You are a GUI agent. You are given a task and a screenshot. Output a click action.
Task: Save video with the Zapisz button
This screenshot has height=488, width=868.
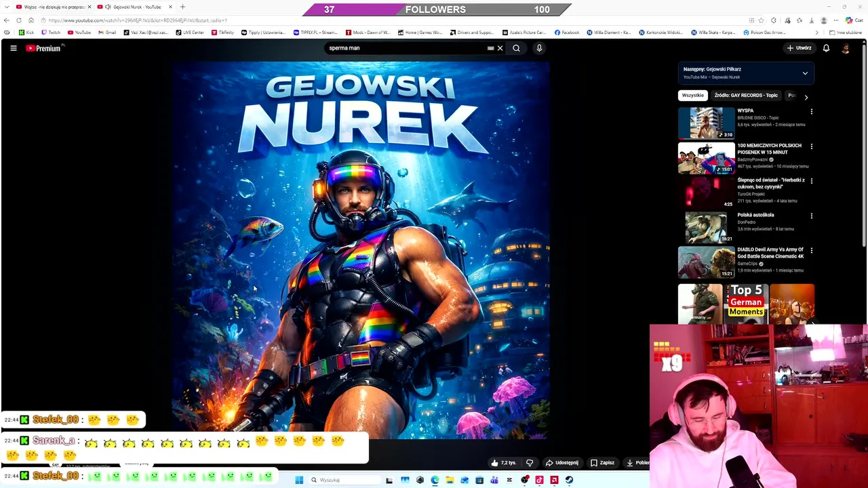click(602, 463)
